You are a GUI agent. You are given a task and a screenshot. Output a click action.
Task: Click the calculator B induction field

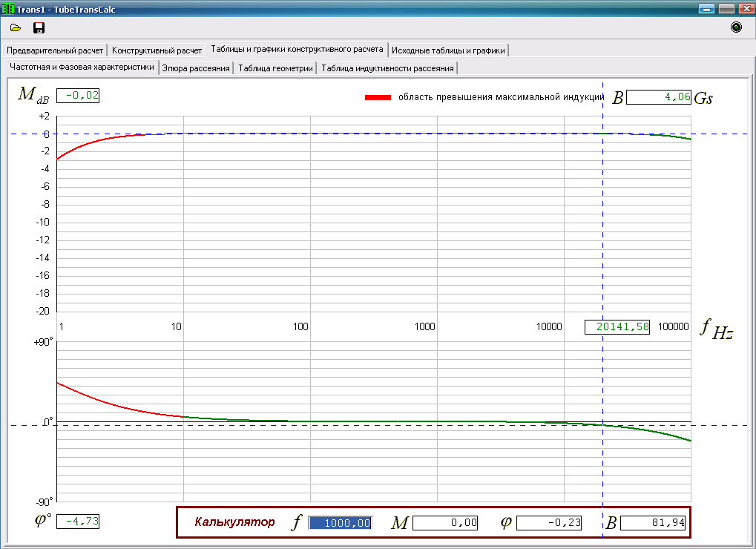click(x=654, y=523)
